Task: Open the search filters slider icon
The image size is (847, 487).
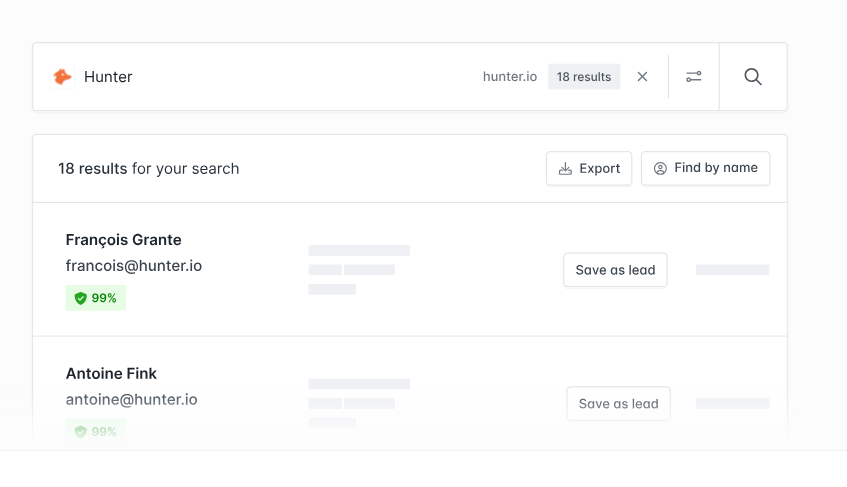Action: [694, 77]
